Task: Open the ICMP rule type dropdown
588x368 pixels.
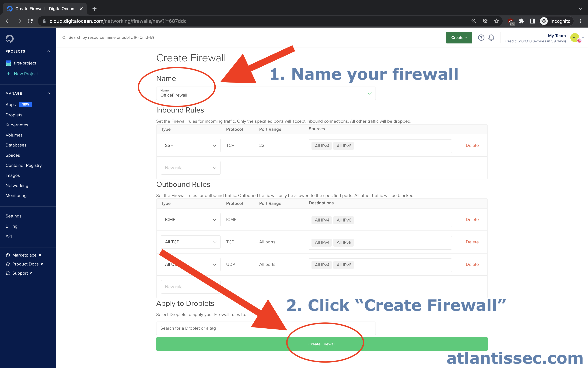Action: point(191,220)
